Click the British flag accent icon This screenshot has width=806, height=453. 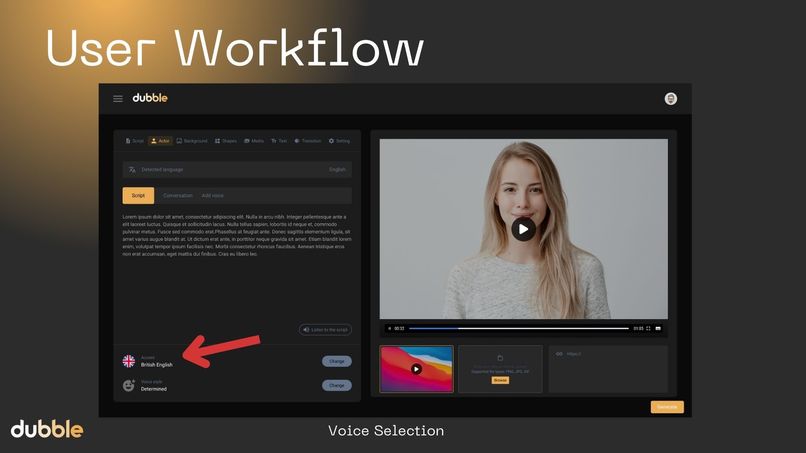129,361
